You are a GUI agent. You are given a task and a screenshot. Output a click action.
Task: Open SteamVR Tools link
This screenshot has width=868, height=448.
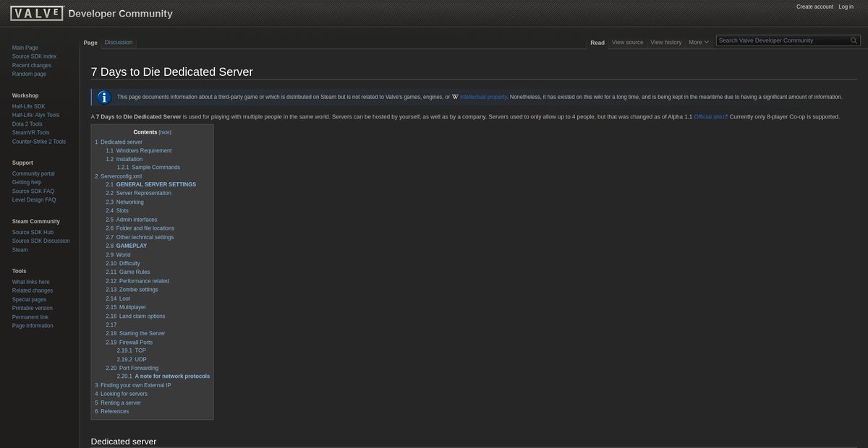(x=31, y=132)
